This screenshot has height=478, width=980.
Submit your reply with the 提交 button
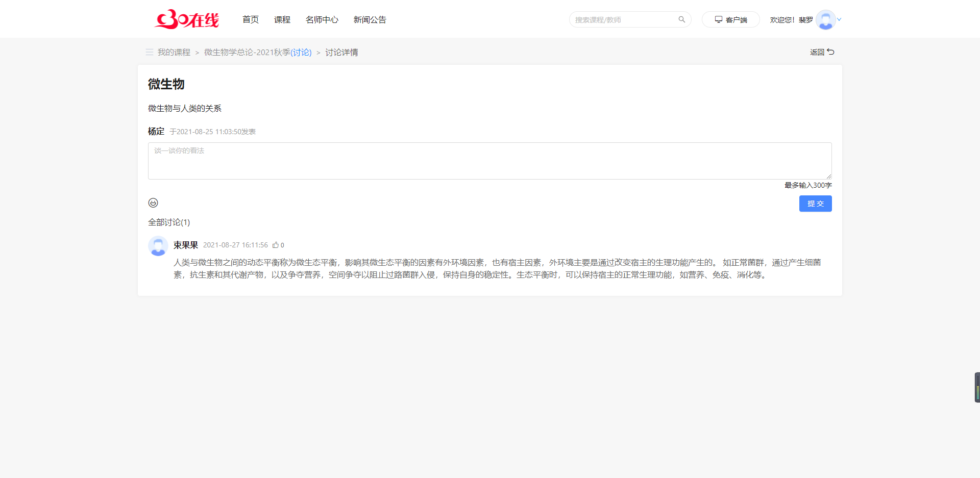(x=815, y=203)
